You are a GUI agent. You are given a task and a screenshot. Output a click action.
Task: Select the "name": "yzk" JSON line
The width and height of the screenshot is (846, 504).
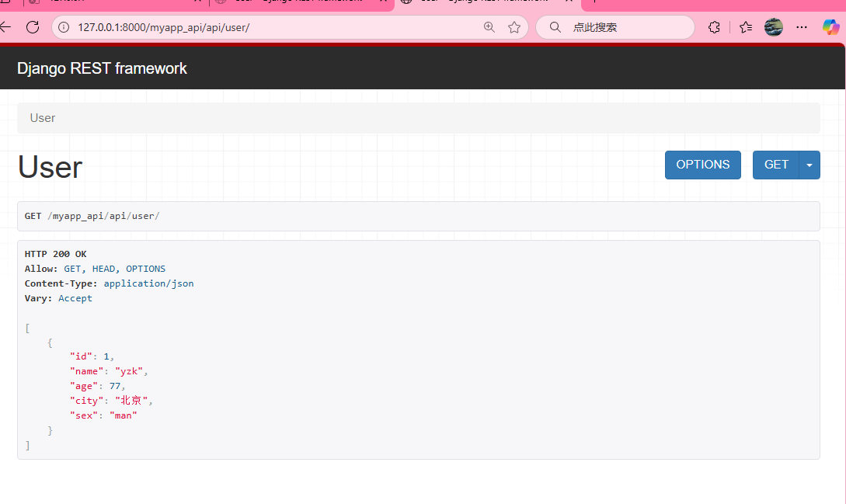[109, 371]
